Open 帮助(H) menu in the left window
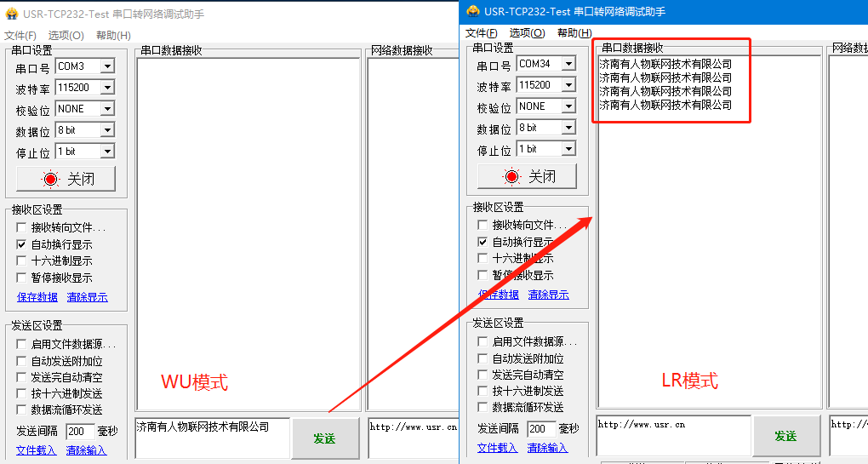The image size is (868, 464). coord(113,36)
